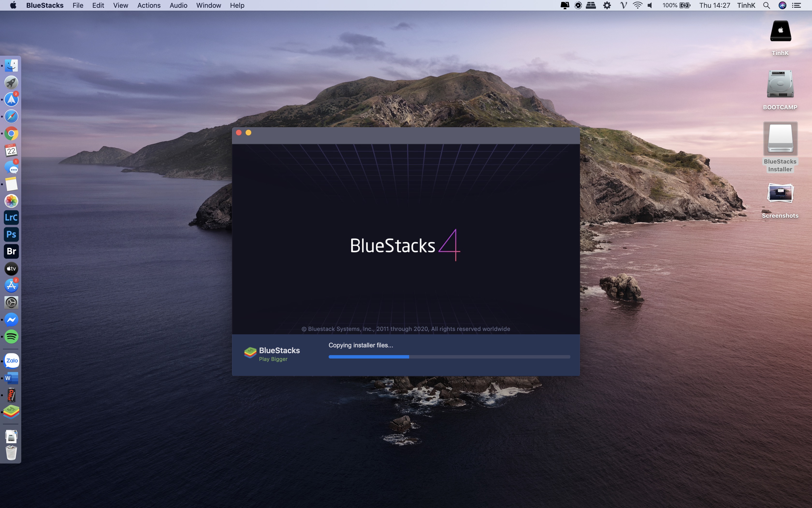Open Finder from the dock
This screenshot has width=812, height=508.
(11, 66)
